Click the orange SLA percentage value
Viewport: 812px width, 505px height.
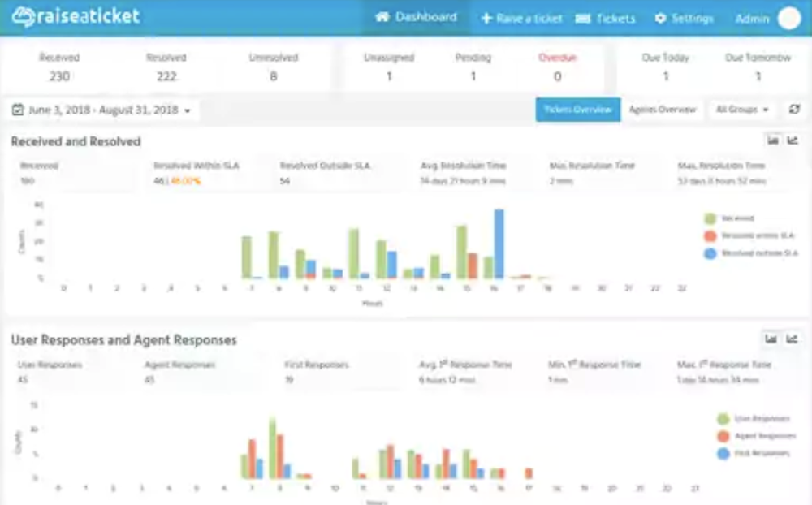185,181
